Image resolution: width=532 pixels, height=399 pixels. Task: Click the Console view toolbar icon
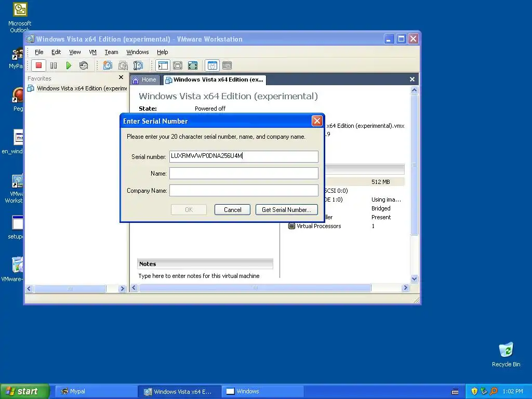(x=227, y=65)
